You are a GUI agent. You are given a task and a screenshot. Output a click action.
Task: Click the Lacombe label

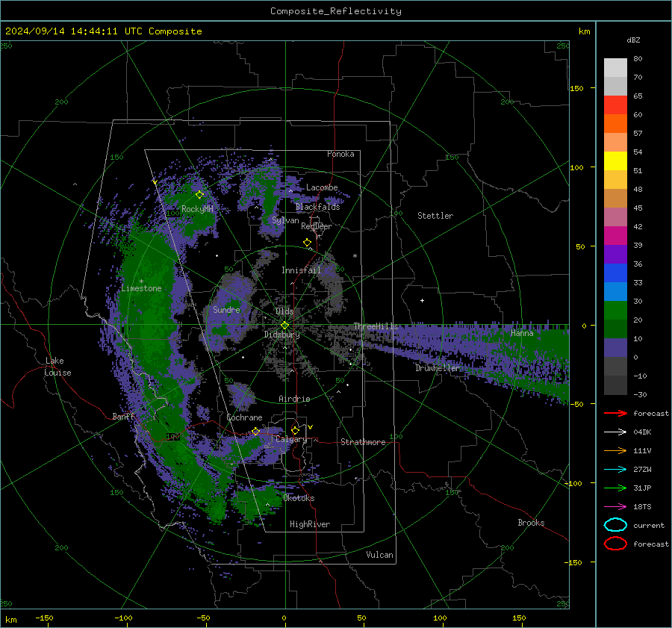[322, 187]
